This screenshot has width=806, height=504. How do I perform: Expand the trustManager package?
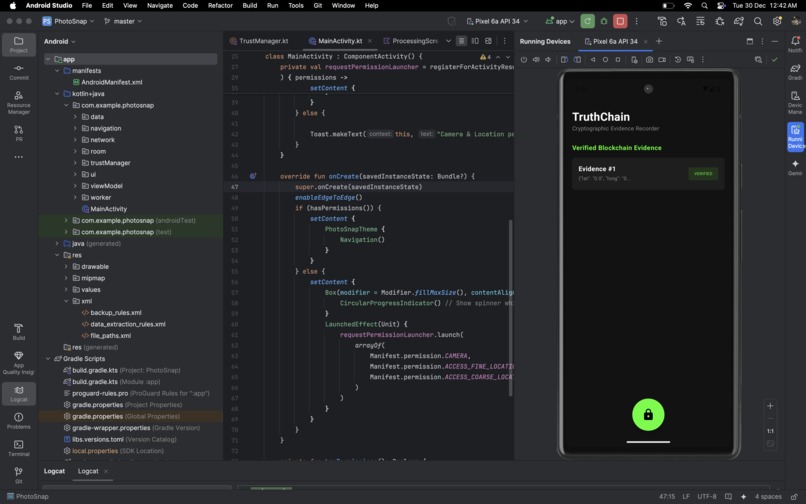coord(75,163)
